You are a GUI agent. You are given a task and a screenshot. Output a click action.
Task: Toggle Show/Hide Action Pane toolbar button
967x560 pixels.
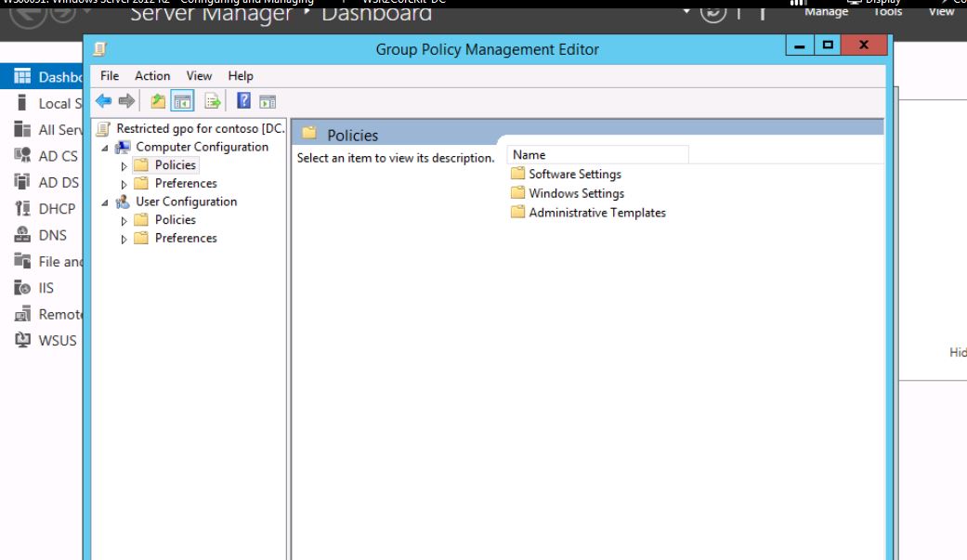click(268, 101)
